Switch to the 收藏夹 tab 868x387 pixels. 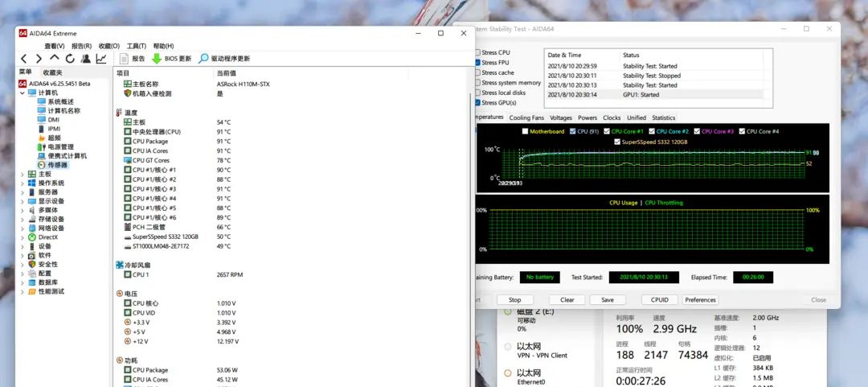click(x=52, y=72)
